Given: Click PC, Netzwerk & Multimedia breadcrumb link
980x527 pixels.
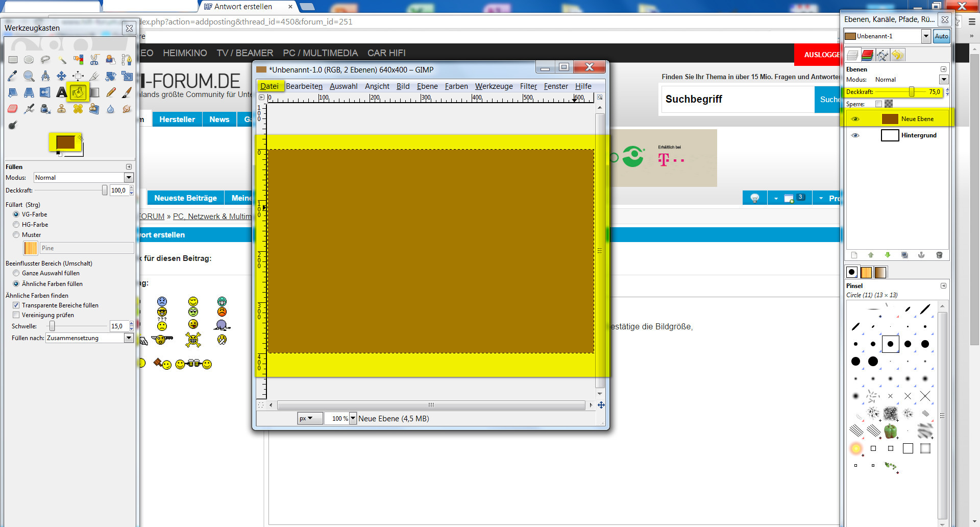Looking at the screenshot, I should pos(212,217).
